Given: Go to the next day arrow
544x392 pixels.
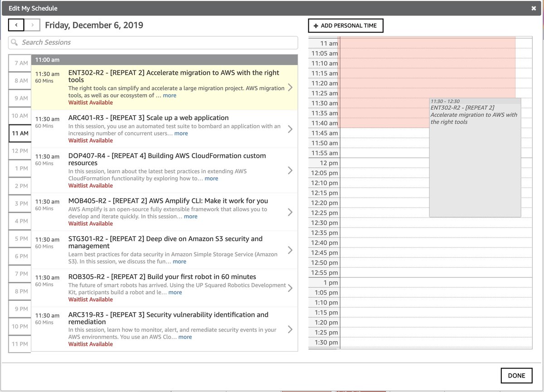Looking at the screenshot, I should 32,25.
